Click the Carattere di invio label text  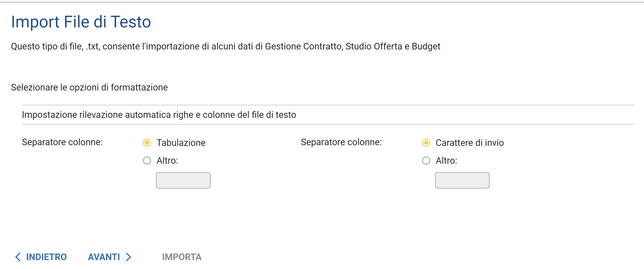[x=469, y=143]
